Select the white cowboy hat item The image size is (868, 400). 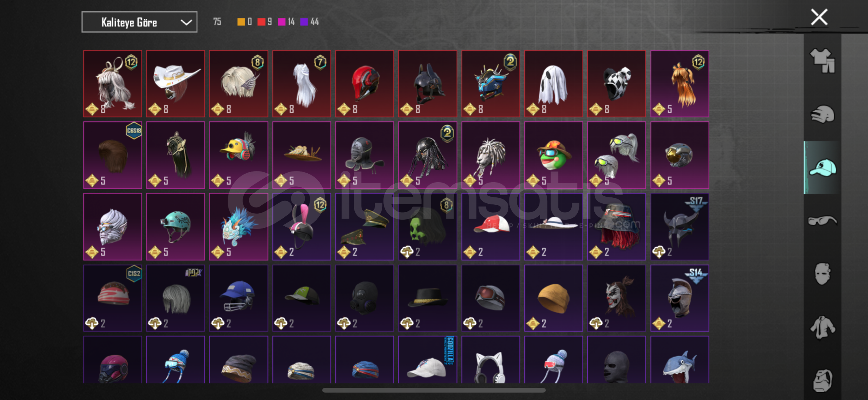point(175,84)
